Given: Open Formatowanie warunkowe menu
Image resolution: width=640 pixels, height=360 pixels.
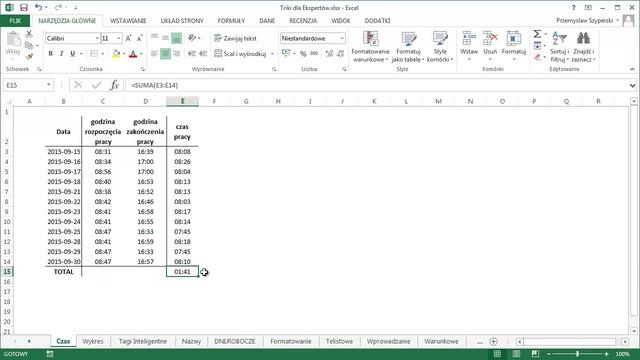Looking at the screenshot, I should pos(370,47).
